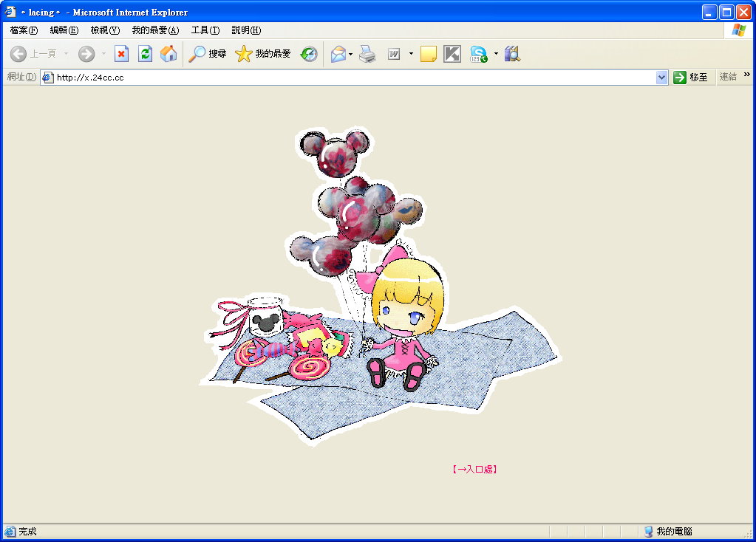
Task: Open Search with the magnifier icon
Action: pyautogui.click(x=197, y=54)
